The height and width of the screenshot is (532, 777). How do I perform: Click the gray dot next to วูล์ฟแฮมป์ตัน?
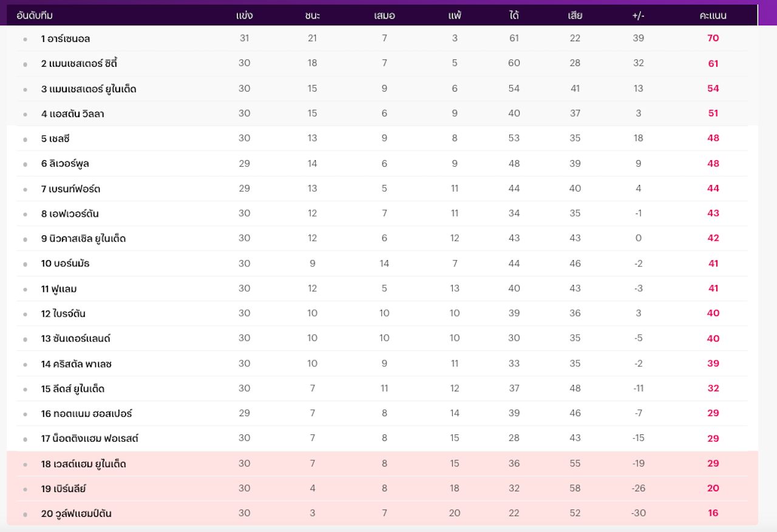click(25, 514)
